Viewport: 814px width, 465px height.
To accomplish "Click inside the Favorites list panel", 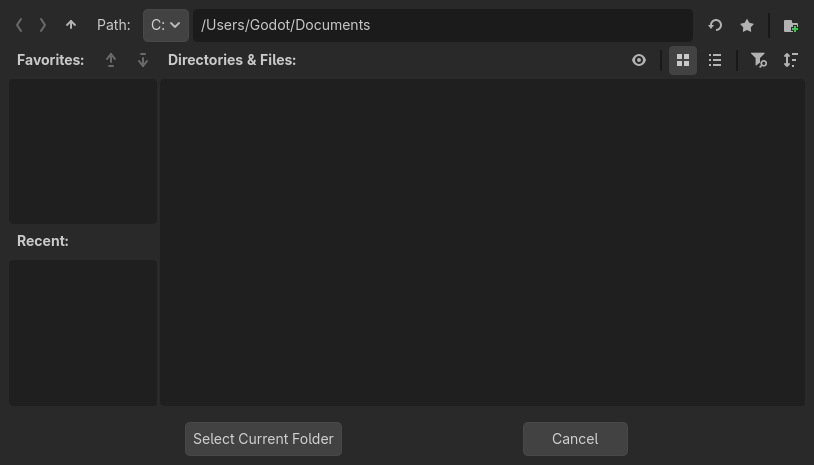I will 83,151.
